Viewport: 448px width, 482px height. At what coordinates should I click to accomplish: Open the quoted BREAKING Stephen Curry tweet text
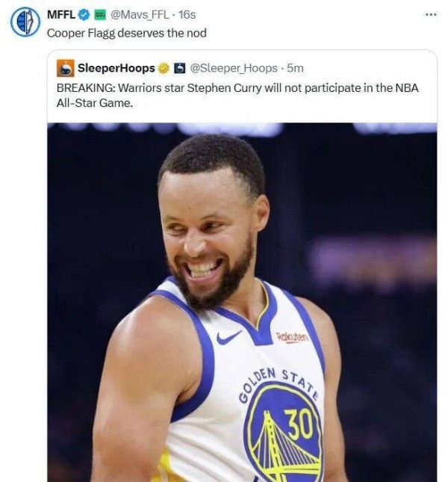click(x=237, y=95)
